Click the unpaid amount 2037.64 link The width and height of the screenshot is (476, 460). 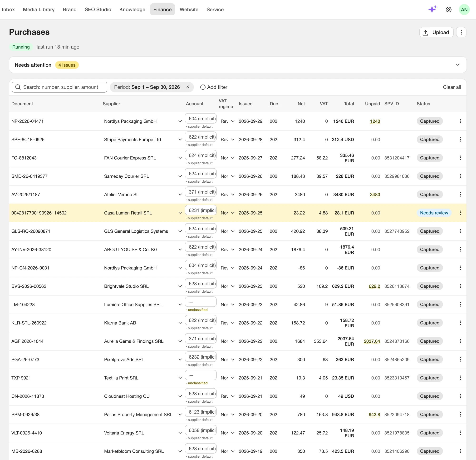372,341
